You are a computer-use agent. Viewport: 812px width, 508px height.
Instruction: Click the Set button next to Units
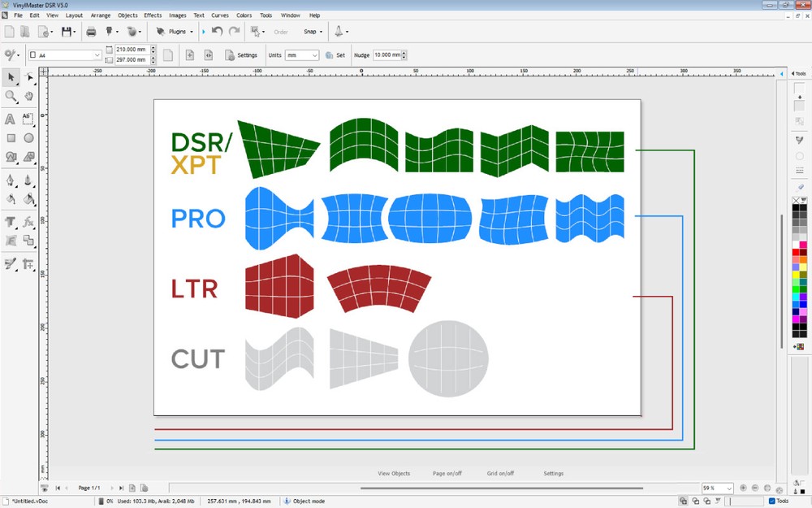337,54
